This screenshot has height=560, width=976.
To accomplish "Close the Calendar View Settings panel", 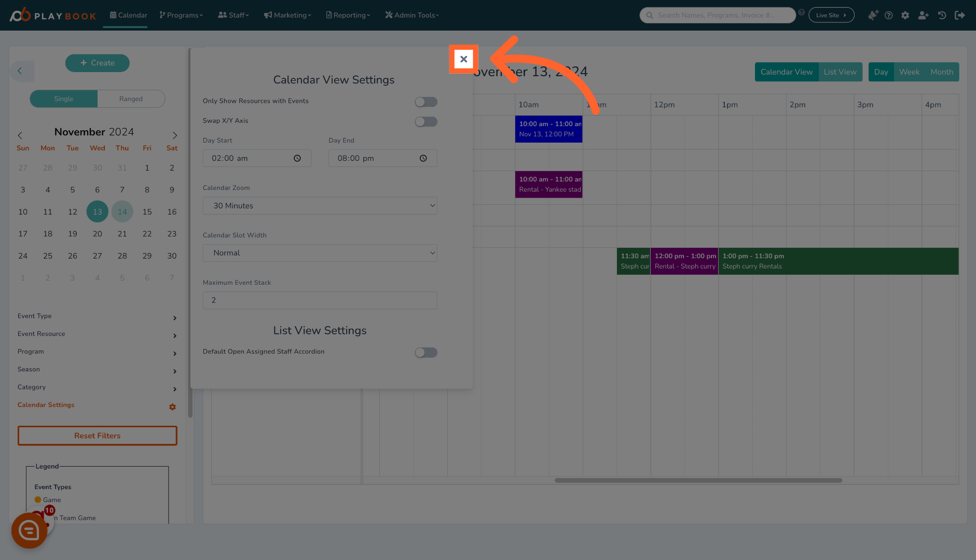I will click(463, 59).
